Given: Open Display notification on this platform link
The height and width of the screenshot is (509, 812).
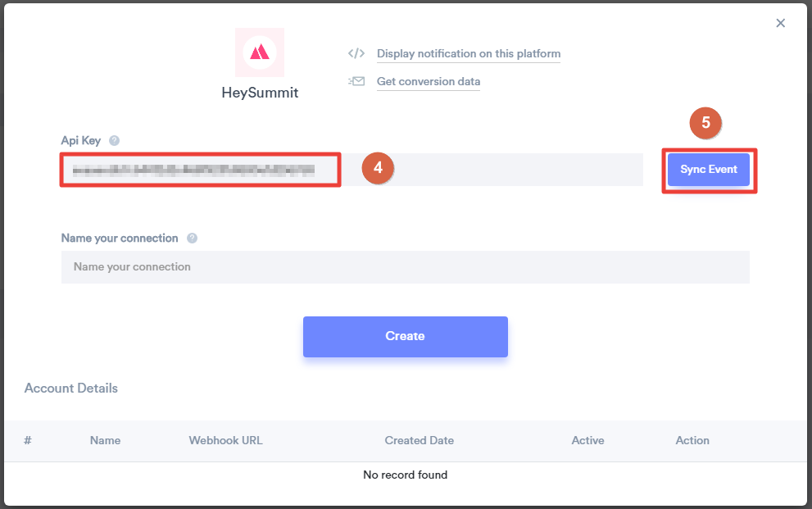Looking at the screenshot, I should point(469,53).
